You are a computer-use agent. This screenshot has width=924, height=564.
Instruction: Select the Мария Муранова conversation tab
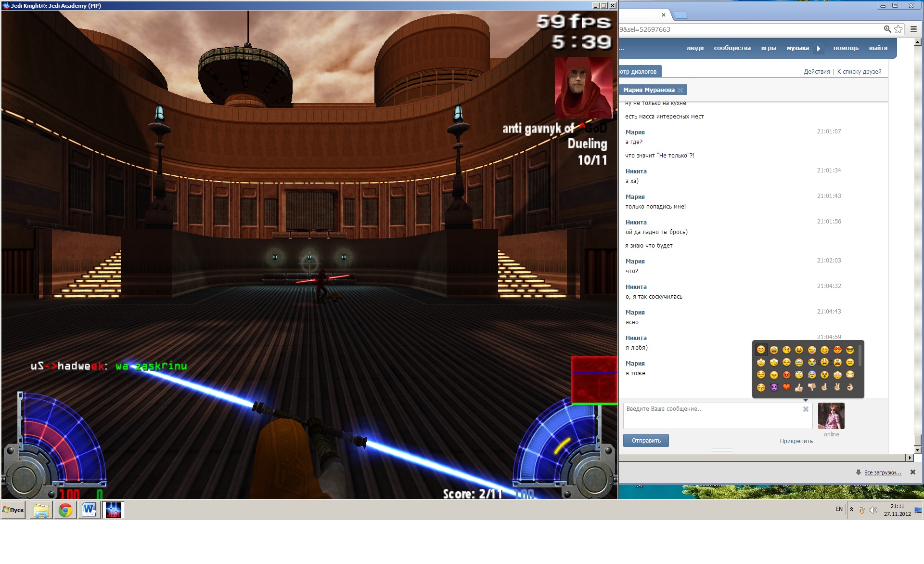coord(649,90)
